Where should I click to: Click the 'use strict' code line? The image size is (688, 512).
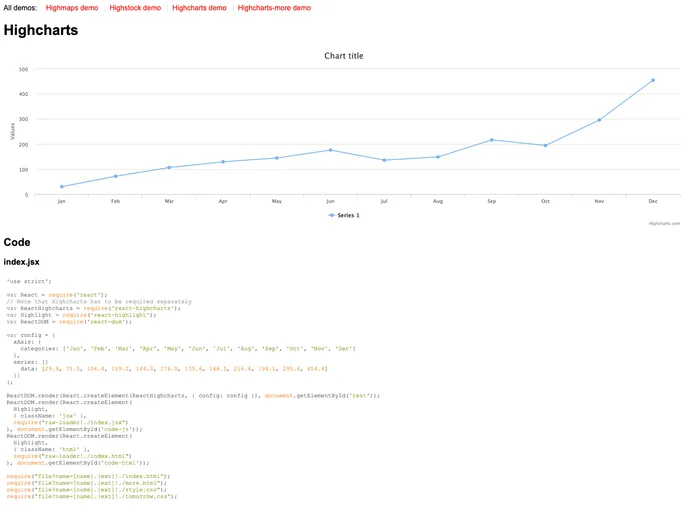coord(29,281)
